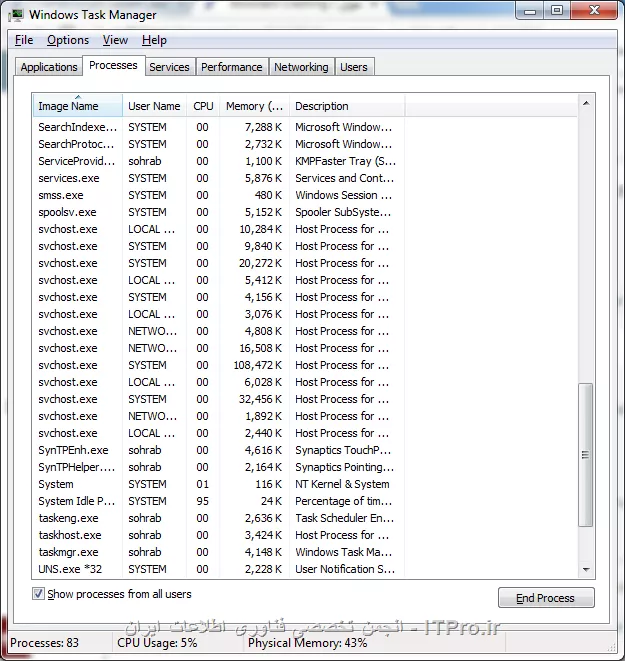
Task: Click the 95 CPU value of System Idle
Action: click(202, 501)
